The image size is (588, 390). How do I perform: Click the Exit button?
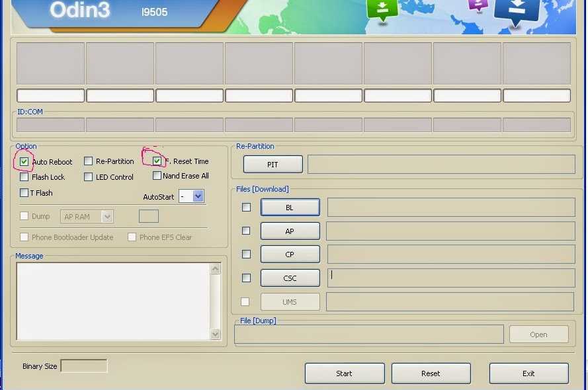point(528,373)
